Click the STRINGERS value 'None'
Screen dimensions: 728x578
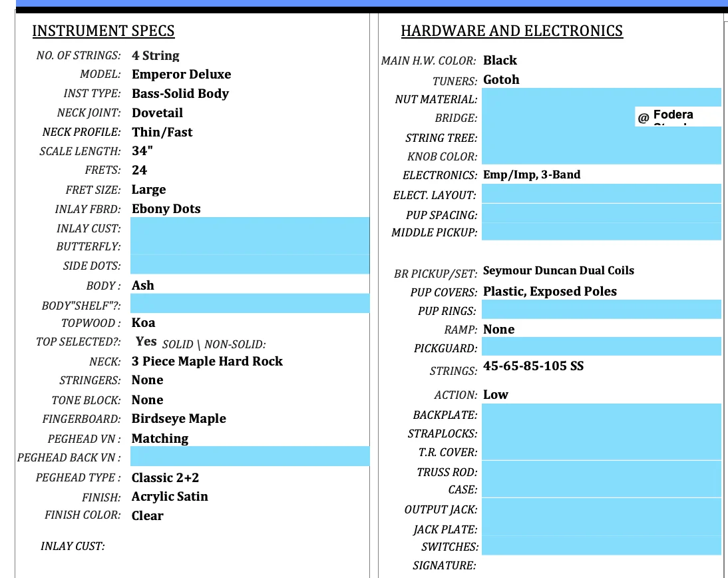click(147, 380)
